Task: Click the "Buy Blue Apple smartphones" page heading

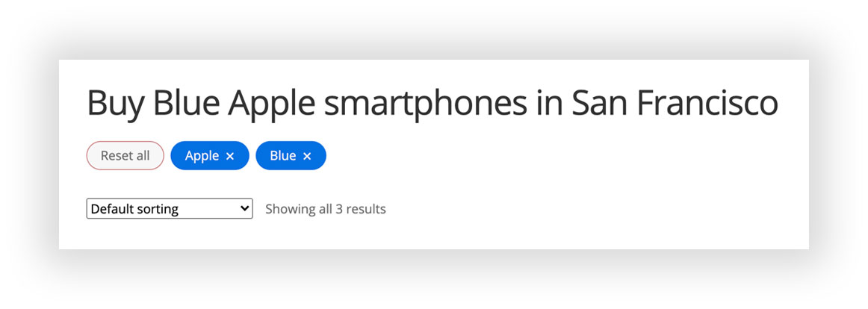Action: click(432, 103)
